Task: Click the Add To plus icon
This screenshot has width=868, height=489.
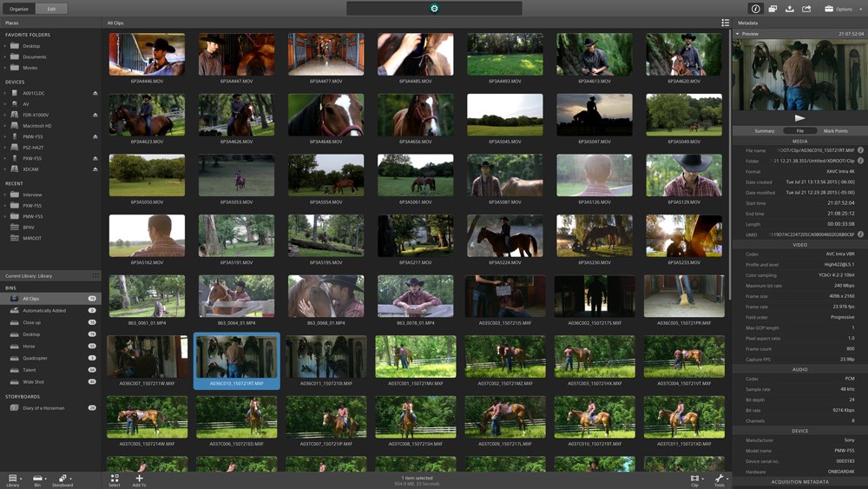Action: coord(139,480)
